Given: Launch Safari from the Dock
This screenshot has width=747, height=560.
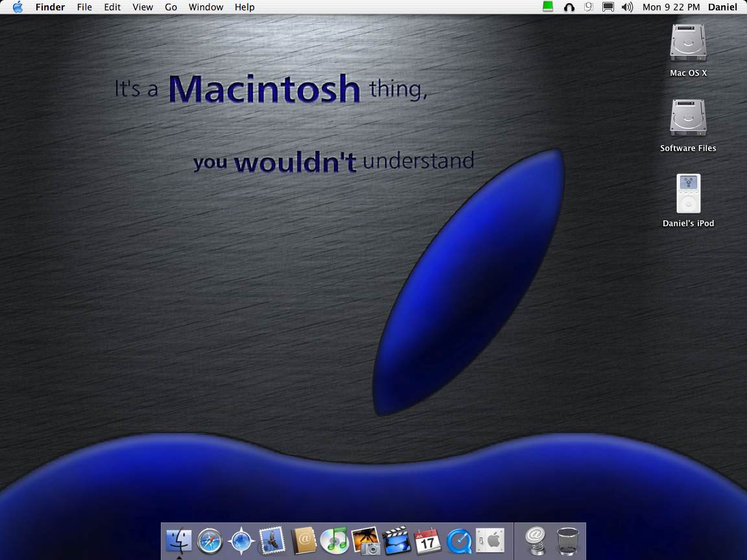Looking at the screenshot, I should [x=210, y=541].
